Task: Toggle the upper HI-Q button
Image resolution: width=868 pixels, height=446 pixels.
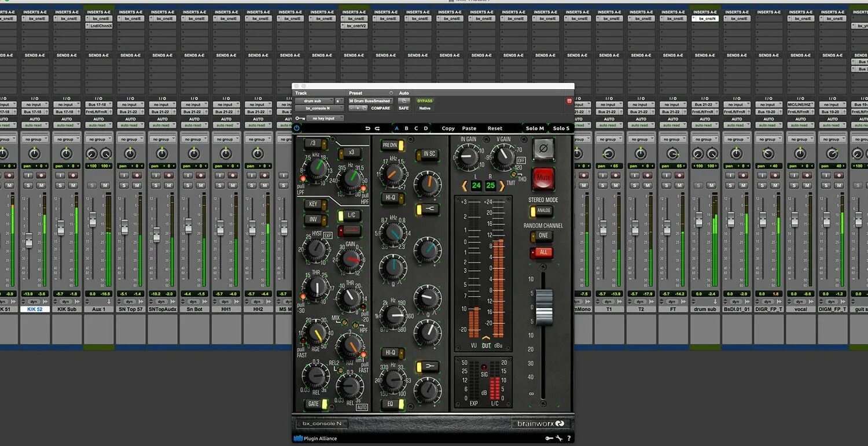Action: click(x=392, y=198)
